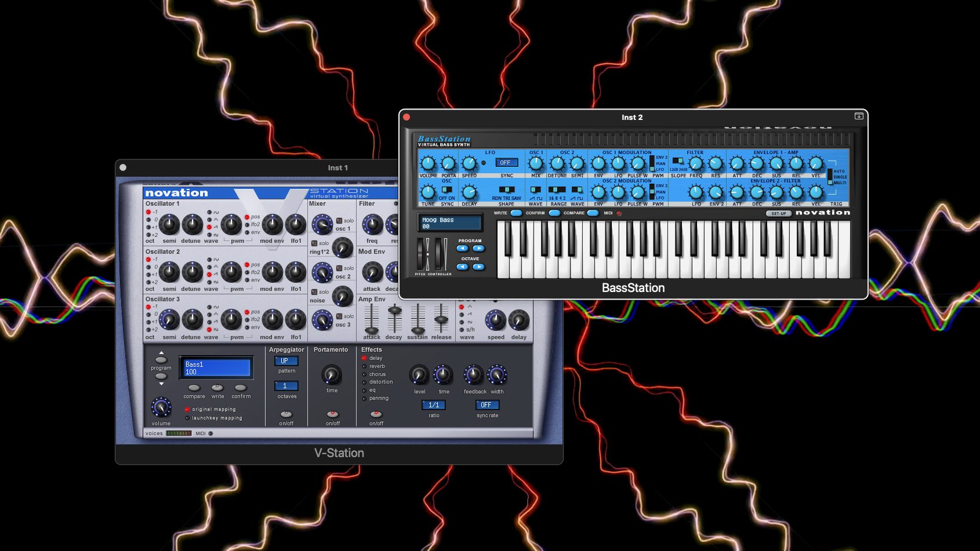Screen dimensions: 980x551
Task: Toggle V-Station Effects on/off button
Action: pos(376,414)
